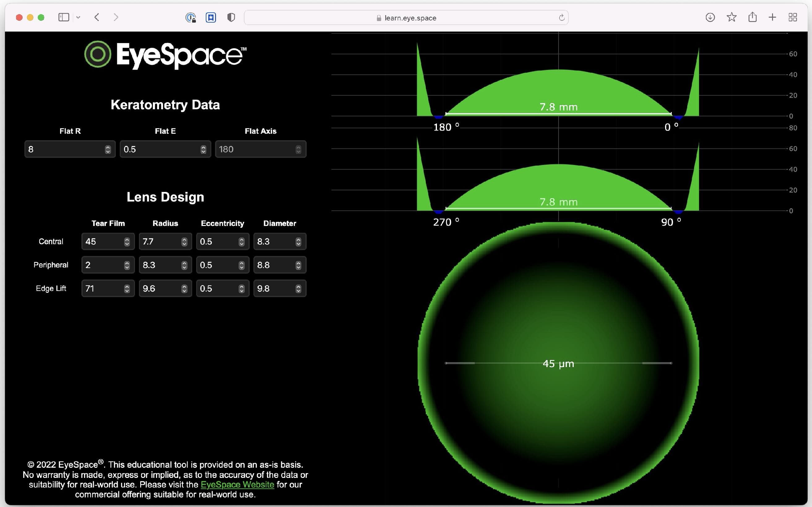Image resolution: width=812 pixels, height=507 pixels.
Task: Step the Peripheral Tear Film stepper
Action: click(127, 265)
